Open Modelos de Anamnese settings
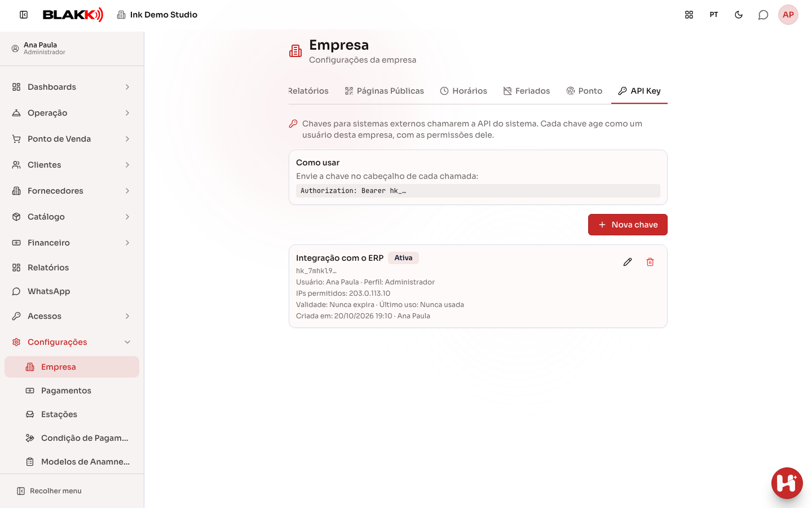This screenshot has height=508, width=812. 72,462
